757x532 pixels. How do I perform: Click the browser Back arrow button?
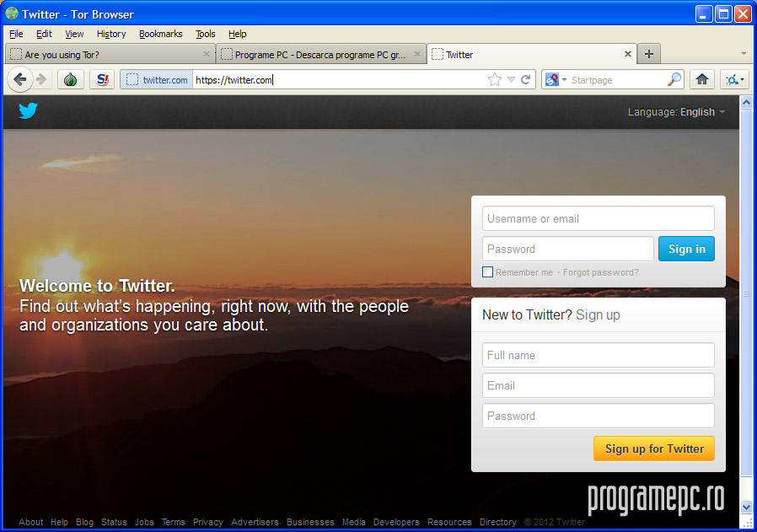pyautogui.click(x=19, y=79)
